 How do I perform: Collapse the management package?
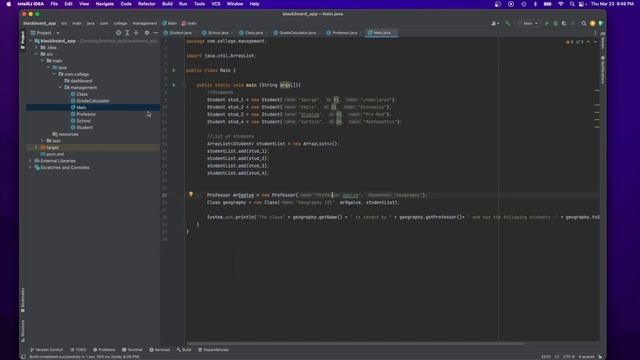[60, 87]
